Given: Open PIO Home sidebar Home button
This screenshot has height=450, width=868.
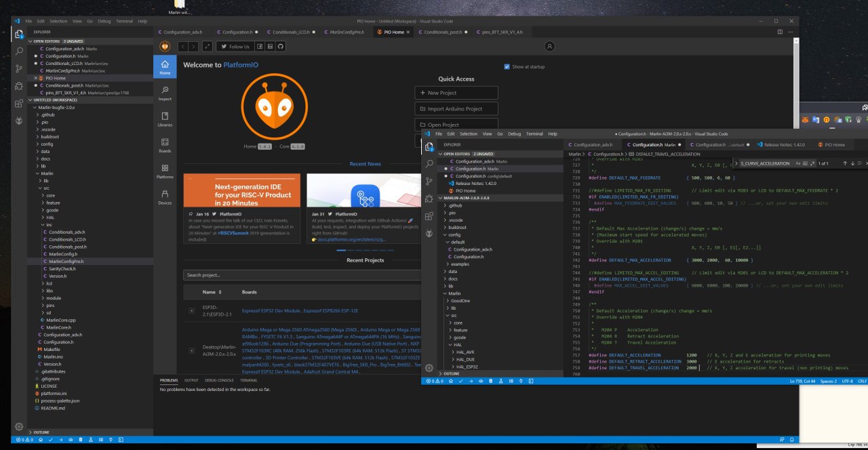Looking at the screenshot, I should pos(165,67).
